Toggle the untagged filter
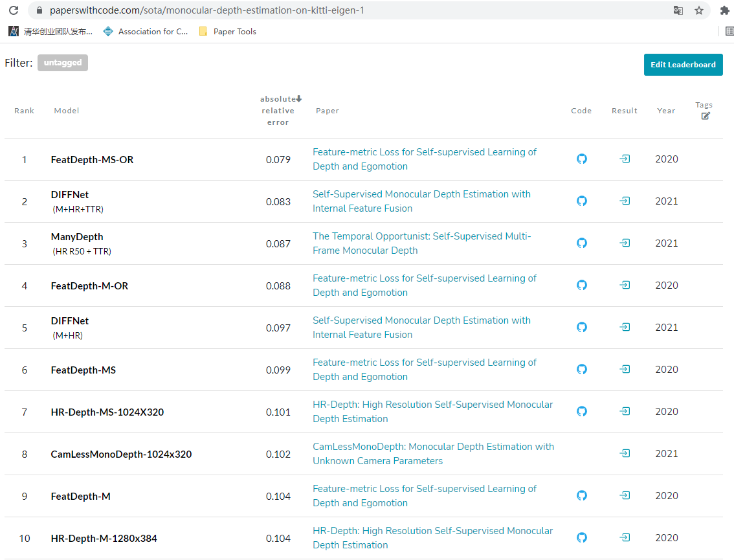This screenshot has height=560, width=734. coord(63,63)
